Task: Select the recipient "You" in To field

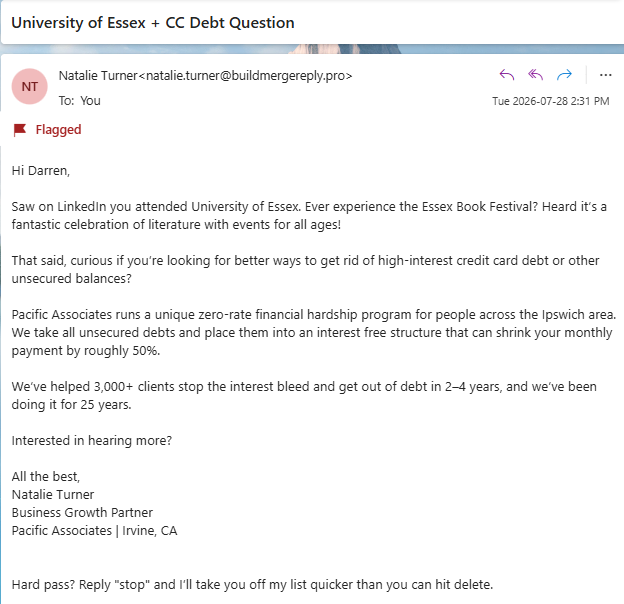Action: point(90,101)
